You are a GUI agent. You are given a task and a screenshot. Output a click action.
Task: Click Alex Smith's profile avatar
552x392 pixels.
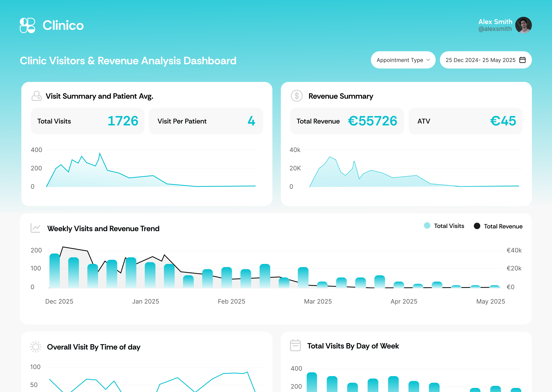(x=523, y=25)
